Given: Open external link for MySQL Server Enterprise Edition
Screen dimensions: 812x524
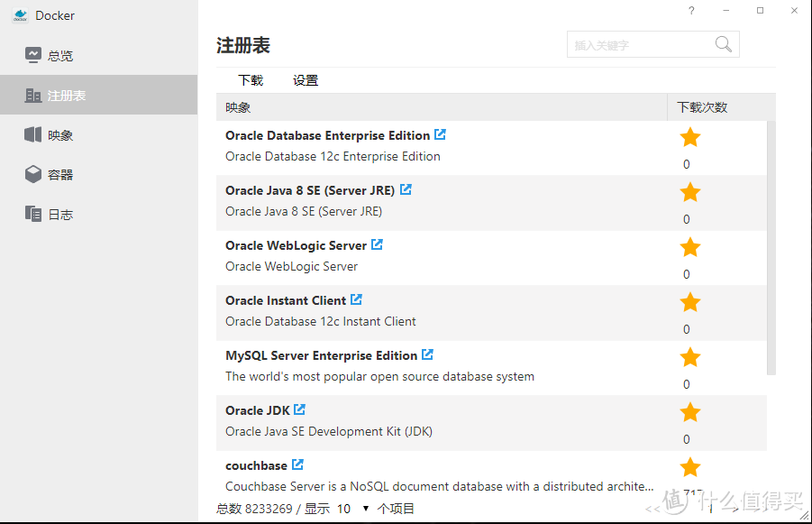Looking at the screenshot, I should pos(427,354).
